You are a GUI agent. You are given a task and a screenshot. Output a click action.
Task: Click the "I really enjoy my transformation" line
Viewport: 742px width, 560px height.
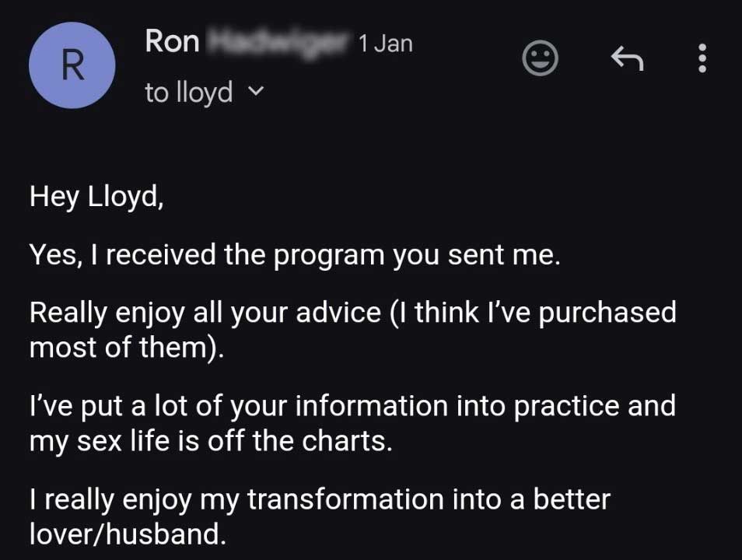[320, 499]
